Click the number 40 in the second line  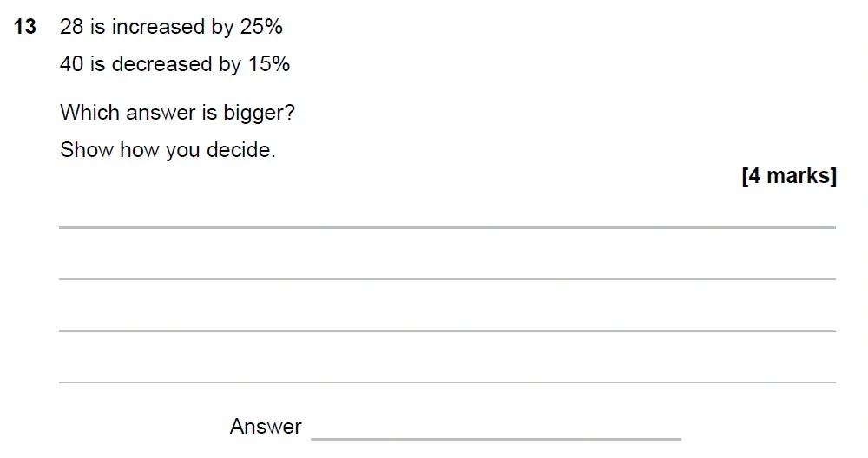(71, 64)
